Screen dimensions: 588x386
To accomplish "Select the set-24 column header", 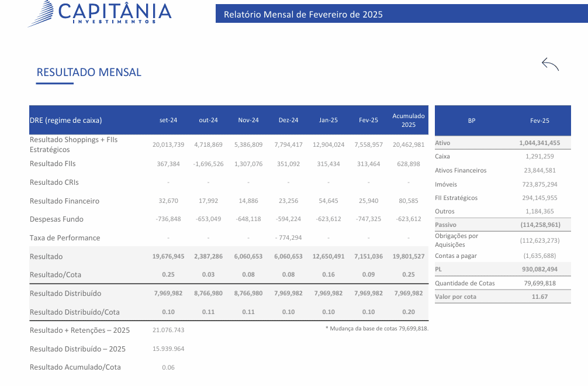I will click(168, 120).
